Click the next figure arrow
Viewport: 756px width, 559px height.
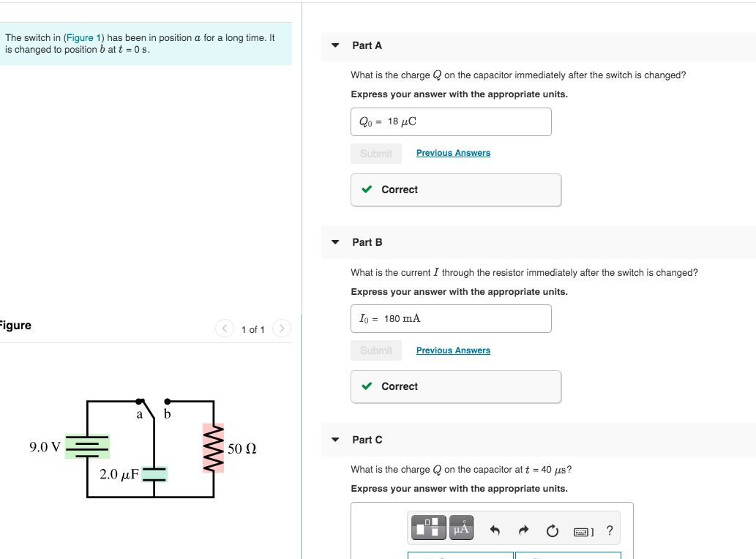pos(282,329)
